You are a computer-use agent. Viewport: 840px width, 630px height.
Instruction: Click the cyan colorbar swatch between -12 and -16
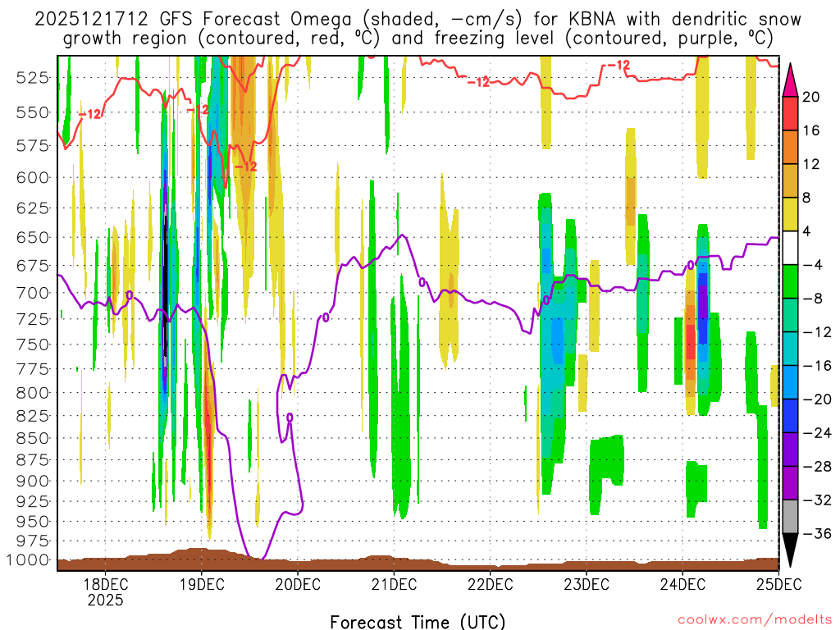790,349
